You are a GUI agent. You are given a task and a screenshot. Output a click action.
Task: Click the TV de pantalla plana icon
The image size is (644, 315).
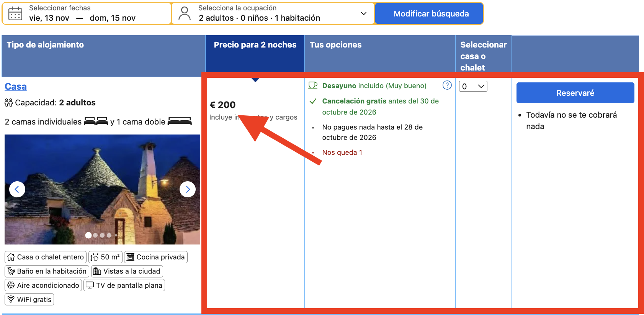point(90,285)
